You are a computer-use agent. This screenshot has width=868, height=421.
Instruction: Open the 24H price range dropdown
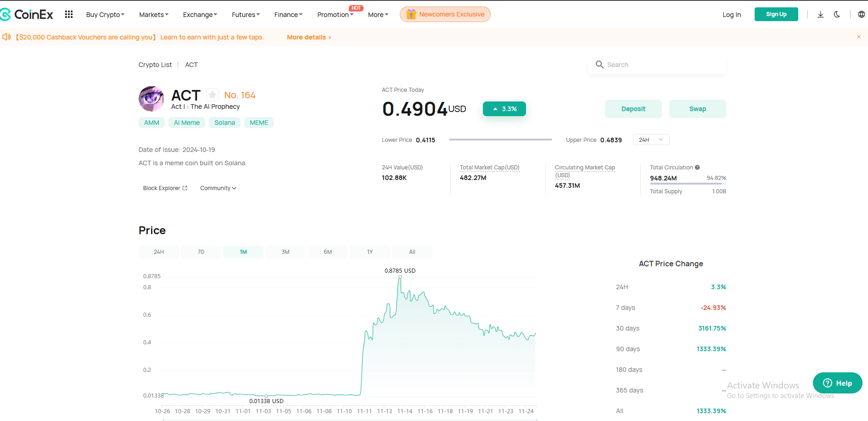tap(651, 140)
